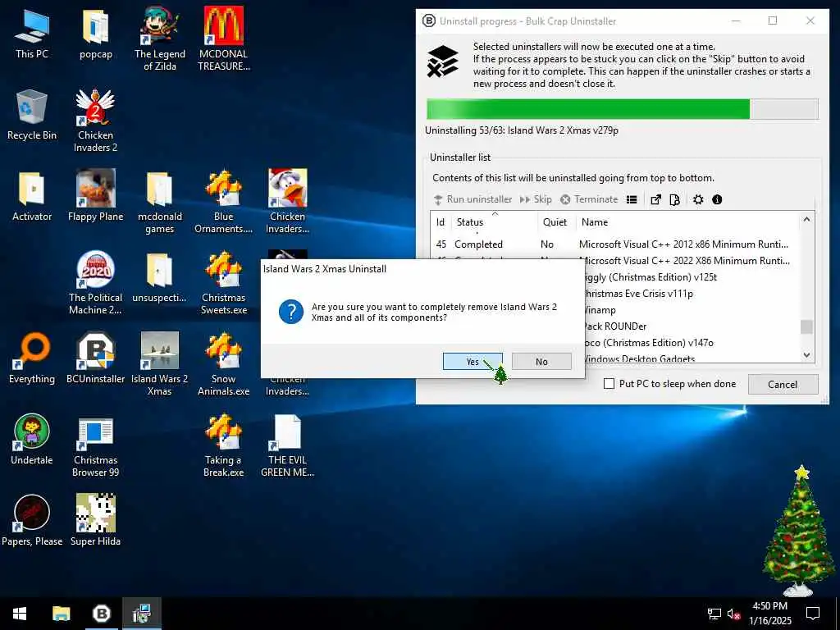
Task: Cancel the Bulk Crap Uninstaller progress
Action: click(x=782, y=384)
